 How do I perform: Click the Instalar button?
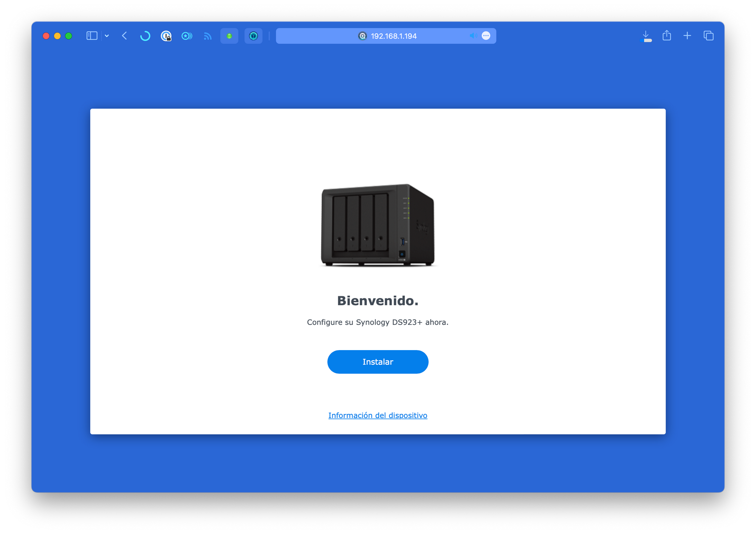pyautogui.click(x=378, y=362)
